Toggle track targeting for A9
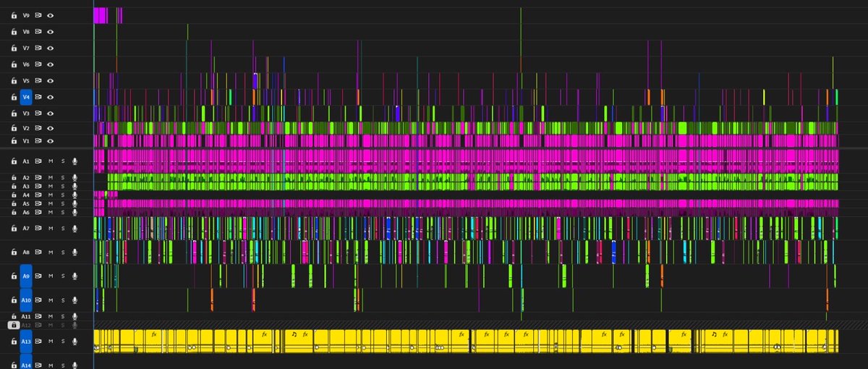This screenshot has height=369, width=868. (x=26, y=276)
